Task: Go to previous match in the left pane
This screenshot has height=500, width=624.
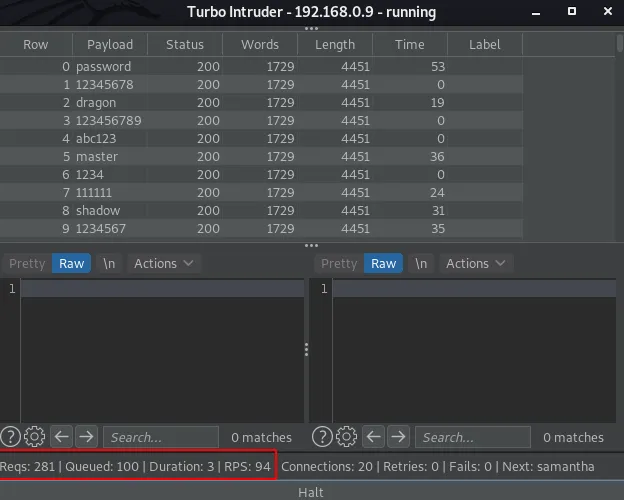Action: [62, 437]
